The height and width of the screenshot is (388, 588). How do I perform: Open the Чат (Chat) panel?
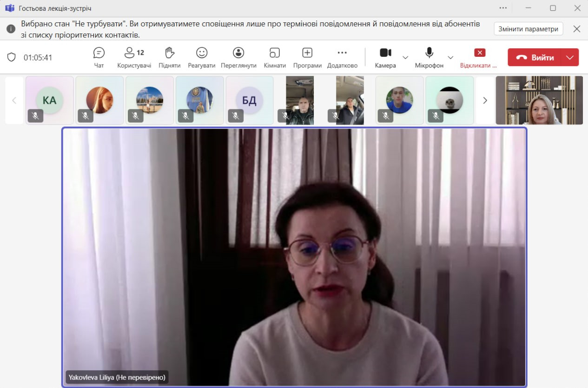[x=99, y=57]
